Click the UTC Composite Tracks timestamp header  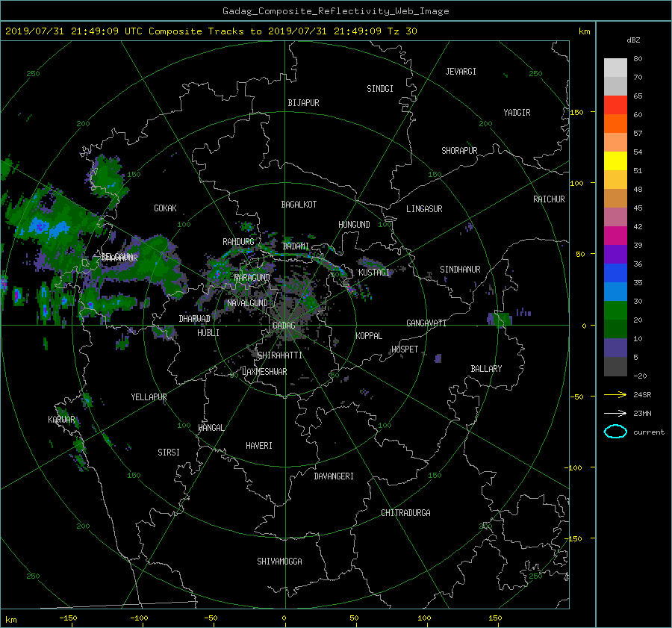pos(211,31)
